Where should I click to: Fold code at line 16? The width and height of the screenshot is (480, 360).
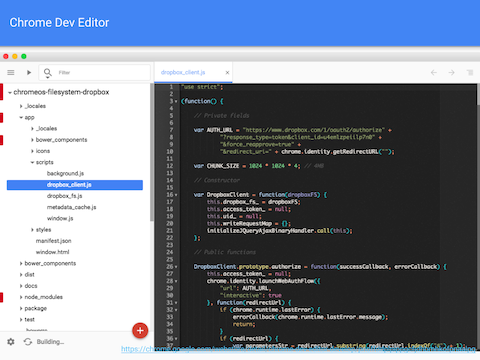coord(176,195)
